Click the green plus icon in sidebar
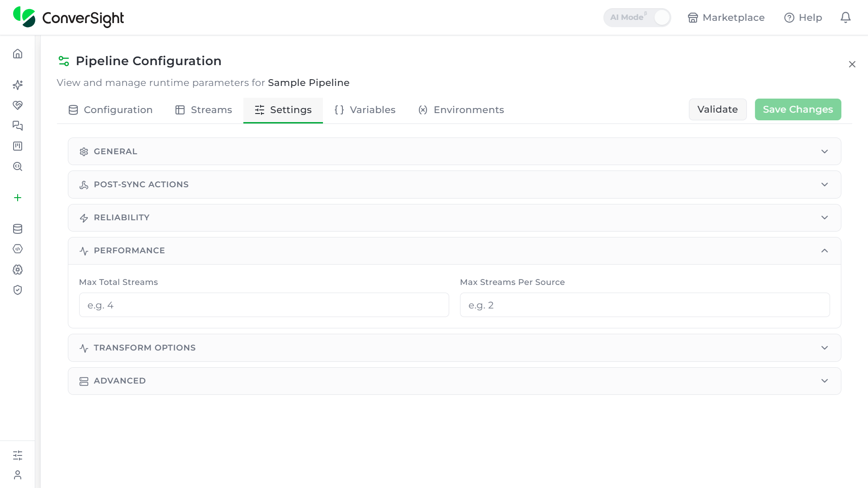 [x=18, y=198]
